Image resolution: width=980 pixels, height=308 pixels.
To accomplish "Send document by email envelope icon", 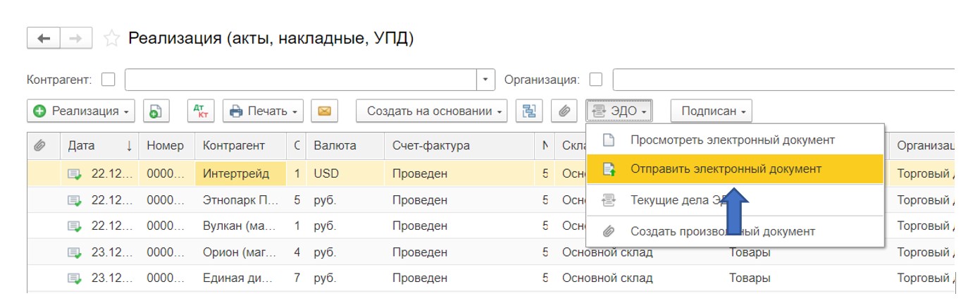I will click(324, 111).
